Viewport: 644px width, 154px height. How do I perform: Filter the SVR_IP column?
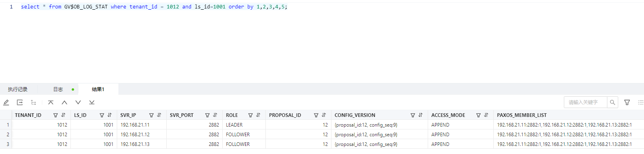151,115
